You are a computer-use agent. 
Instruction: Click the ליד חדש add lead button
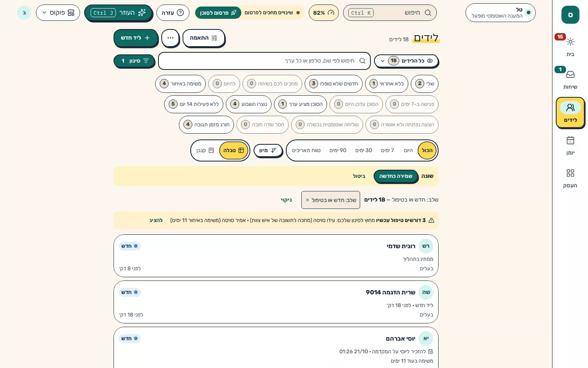(136, 38)
